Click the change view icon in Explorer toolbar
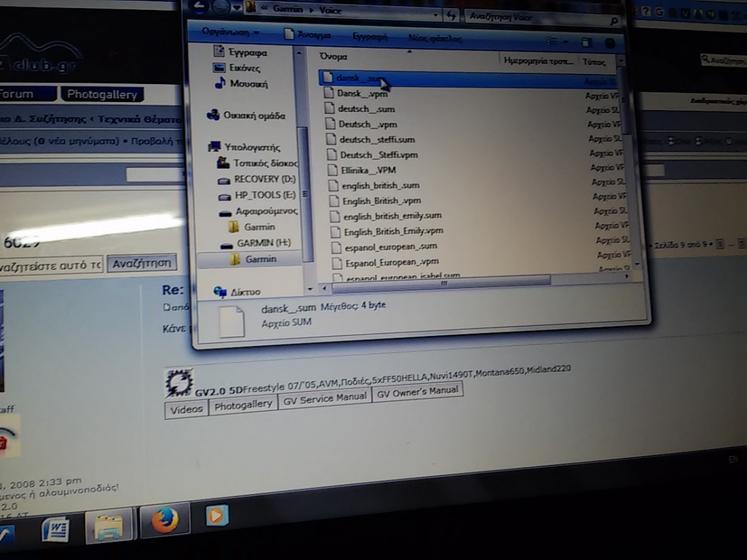Screen dimensions: 747x560 click(x=552, y=41)
